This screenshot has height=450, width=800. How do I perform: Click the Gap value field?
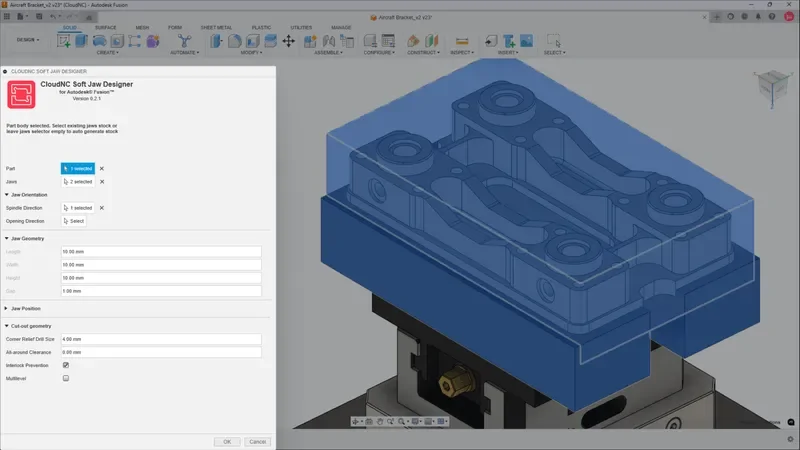[161, 291]
